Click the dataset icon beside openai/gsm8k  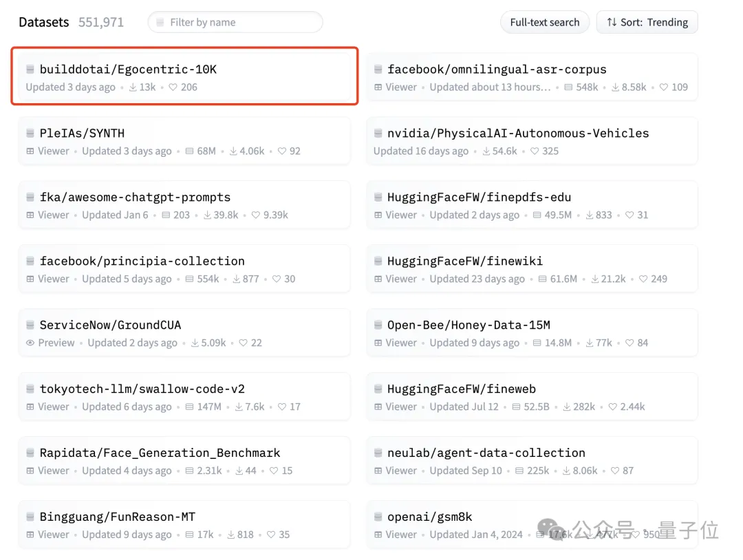click(x=378, y=517)
